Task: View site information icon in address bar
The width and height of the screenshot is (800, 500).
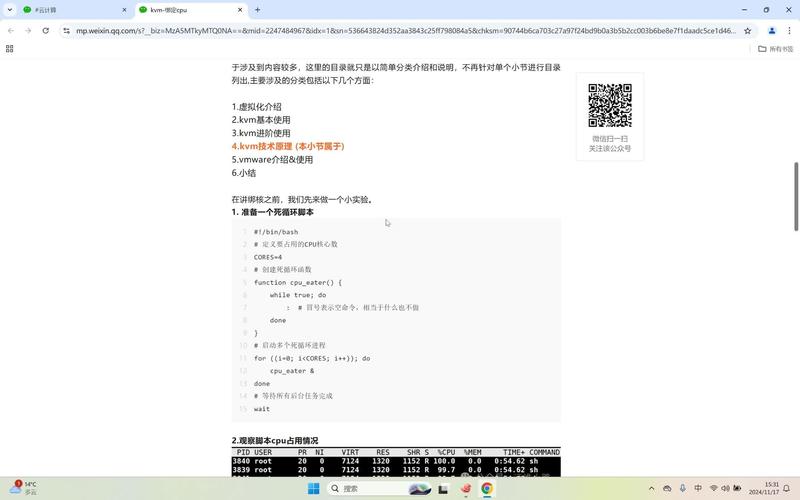Action: coord(66,31)
